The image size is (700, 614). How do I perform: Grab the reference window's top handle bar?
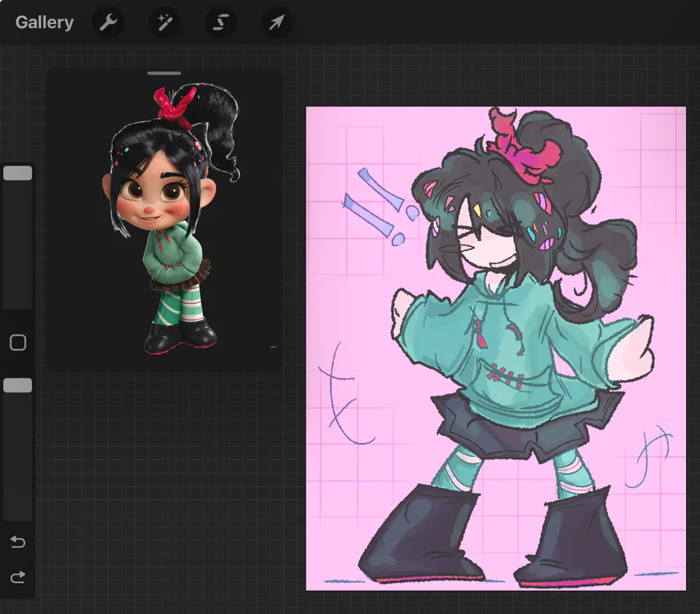tap(164, 73)
